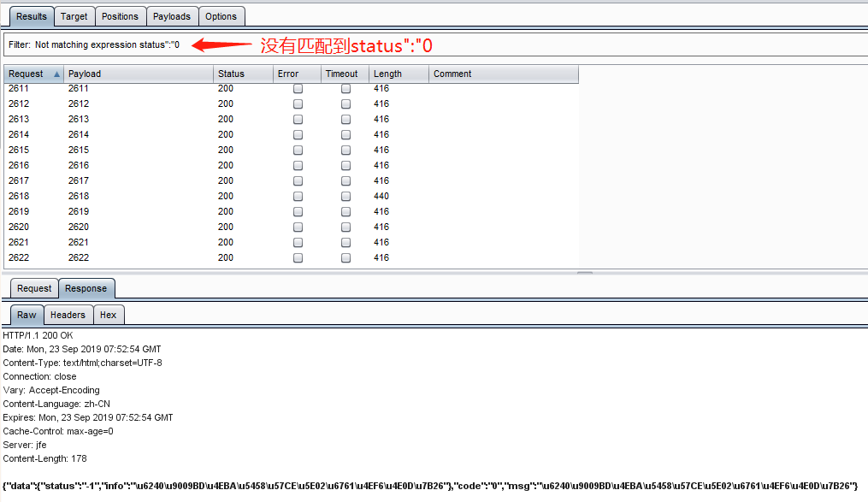
Task: Click the 'Server: jfe' header line
Action: pos(24,445)
